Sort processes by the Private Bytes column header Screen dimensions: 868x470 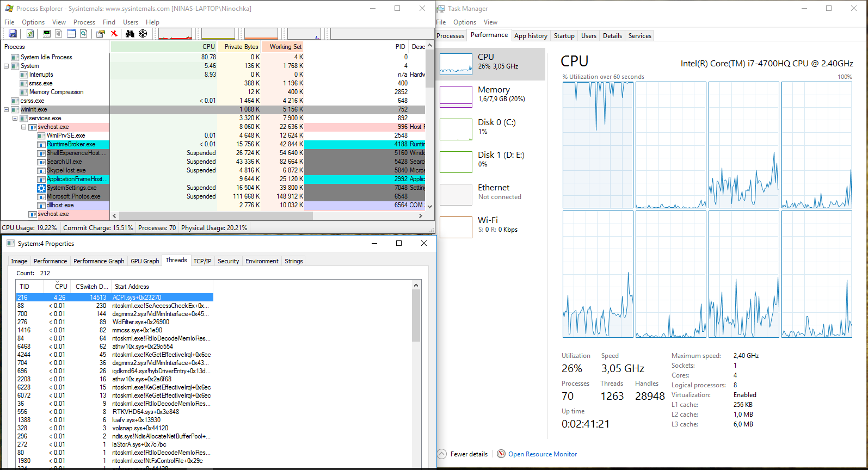tap(239, 47)
